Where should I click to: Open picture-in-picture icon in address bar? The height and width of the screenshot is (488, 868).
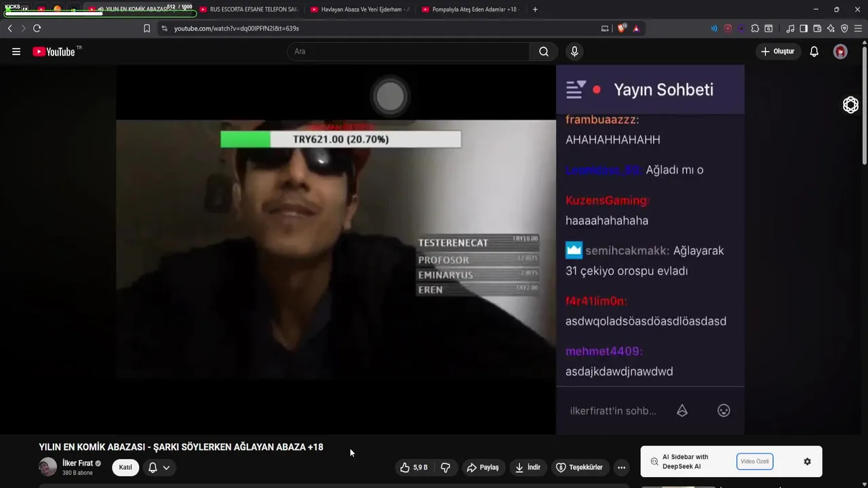click(605, 28)
